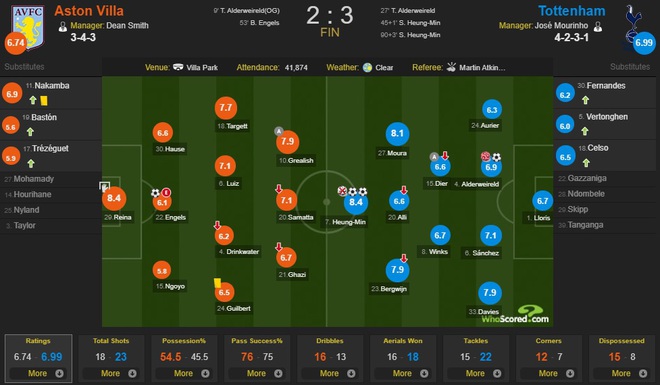This screenshot has height=385, width=660.
Task: Click bench player Gazzaniga
Action: coord(587,178)
